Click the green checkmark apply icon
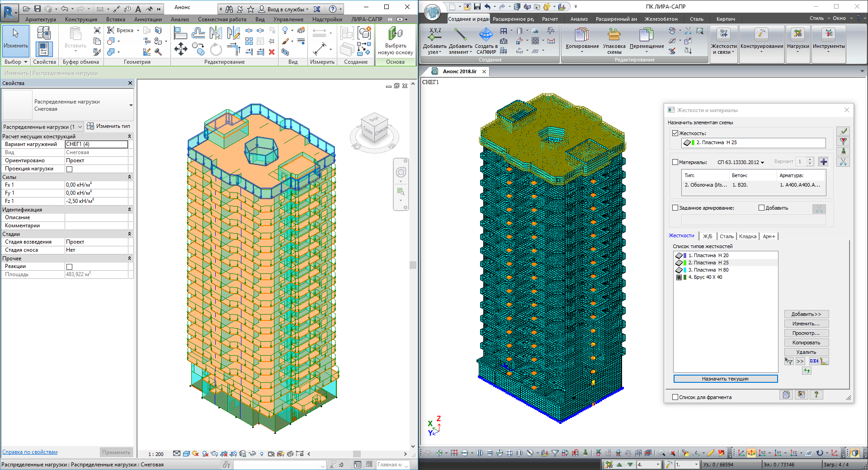 click(843, 131)
